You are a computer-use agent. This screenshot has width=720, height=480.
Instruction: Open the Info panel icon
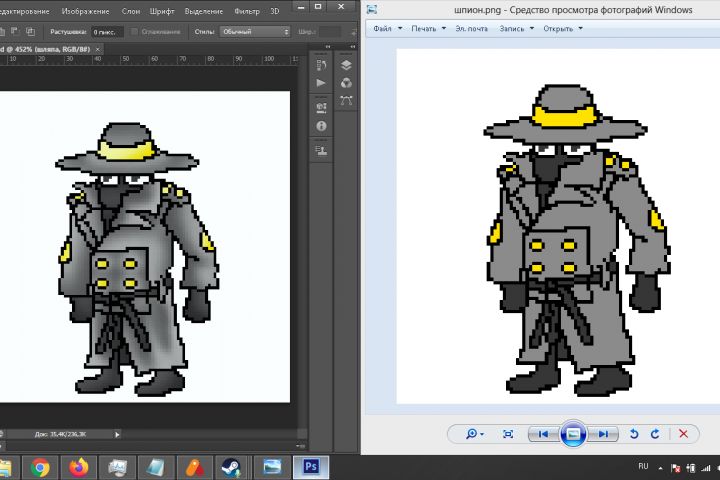point(321,127)
